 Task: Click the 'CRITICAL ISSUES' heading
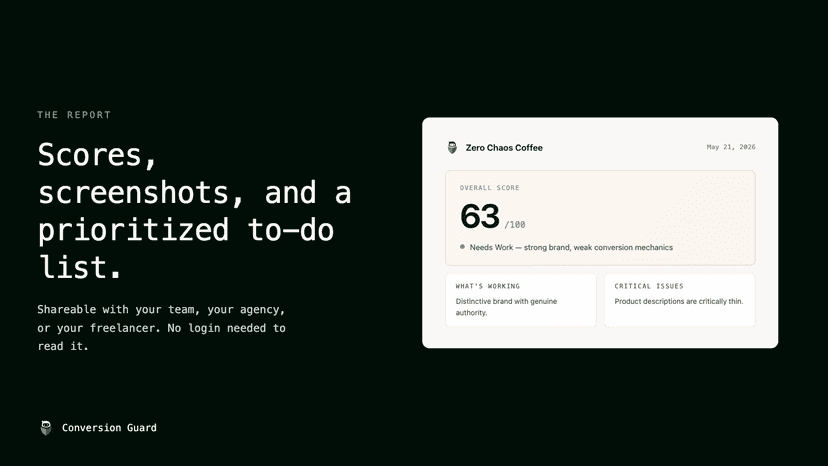point(649,286)
